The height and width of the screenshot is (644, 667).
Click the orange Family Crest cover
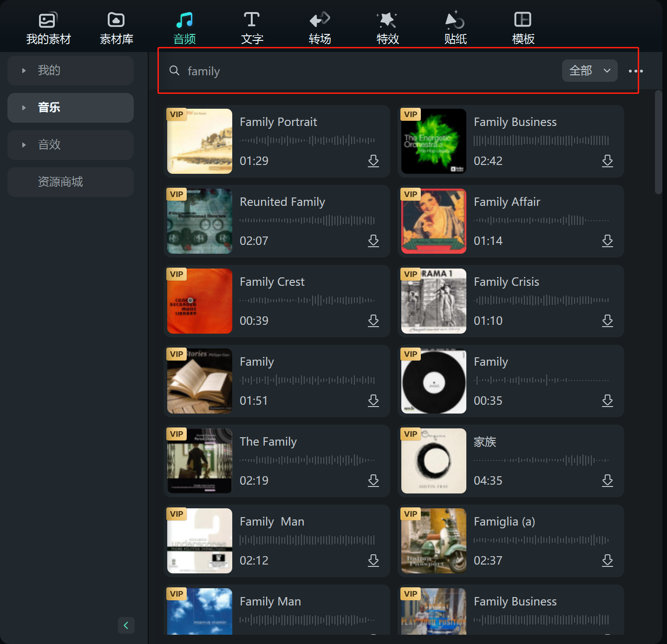[x=200, y=301]
